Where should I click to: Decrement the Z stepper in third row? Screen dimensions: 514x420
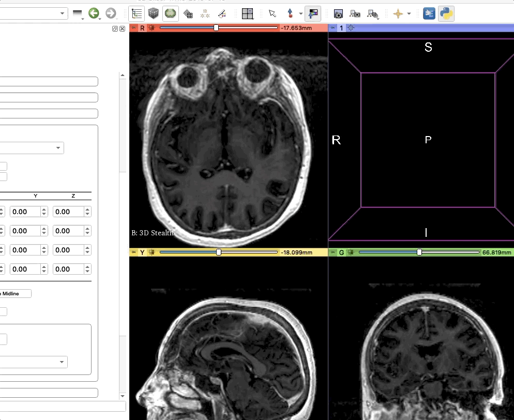(87, 253)
